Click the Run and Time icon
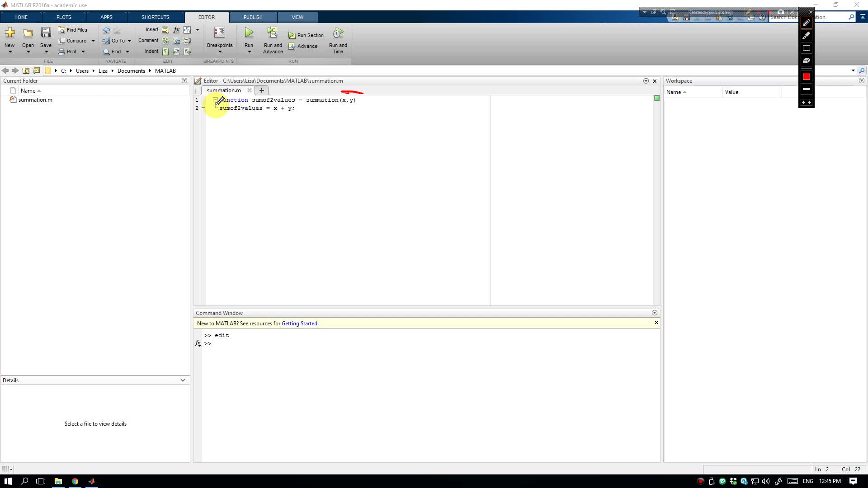 [338, 33]
